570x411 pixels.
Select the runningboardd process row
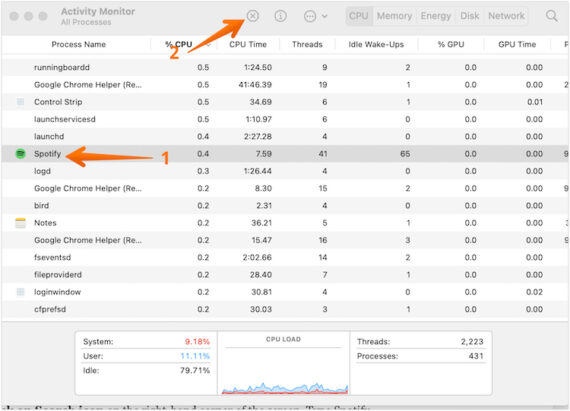pos(285,67)
